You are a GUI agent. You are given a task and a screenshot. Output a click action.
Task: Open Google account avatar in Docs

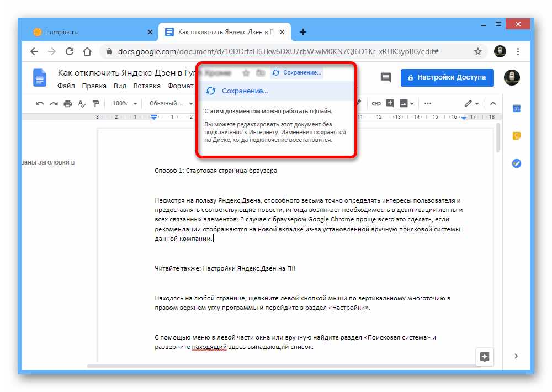(x=512, y=77)
